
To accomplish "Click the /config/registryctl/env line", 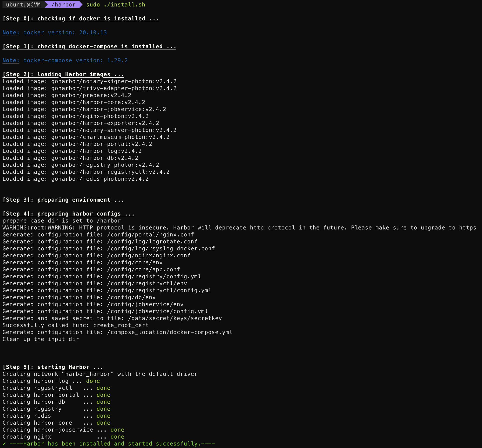I will click(x=95, y=283).
